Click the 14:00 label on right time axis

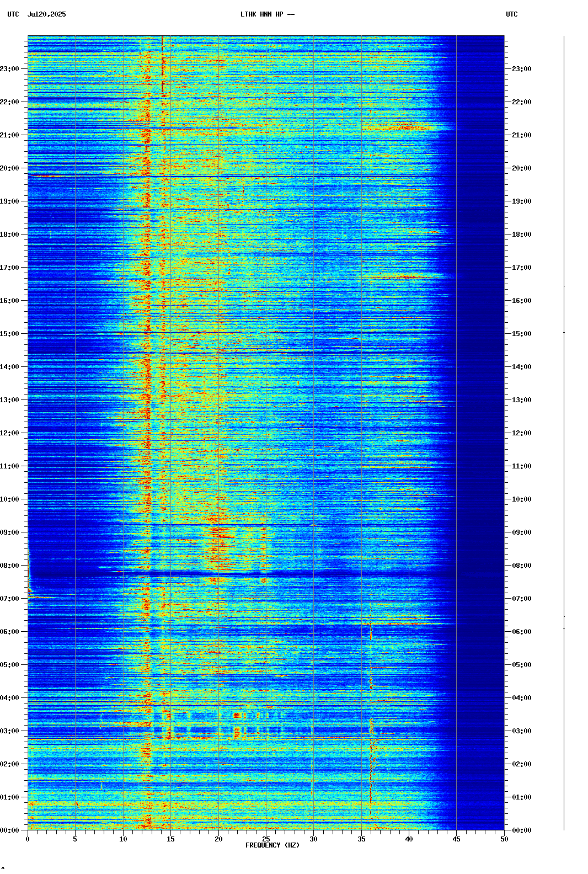522,367
